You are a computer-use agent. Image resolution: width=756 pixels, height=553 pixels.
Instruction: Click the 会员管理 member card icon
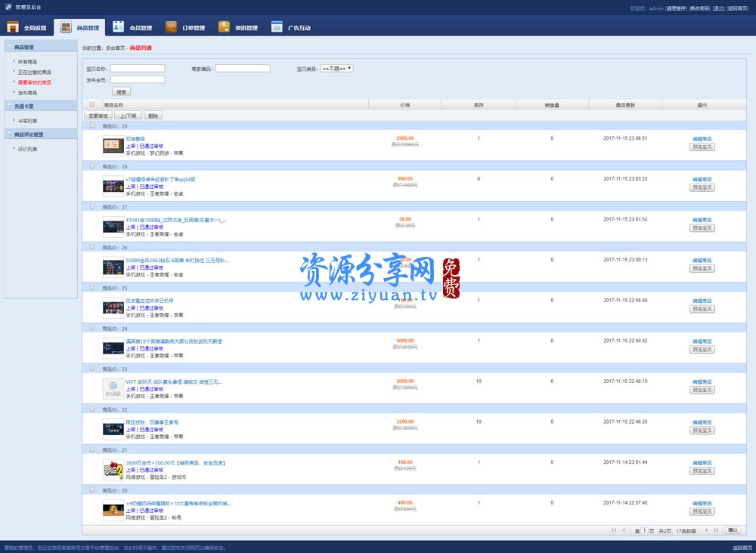pos(118,27)
